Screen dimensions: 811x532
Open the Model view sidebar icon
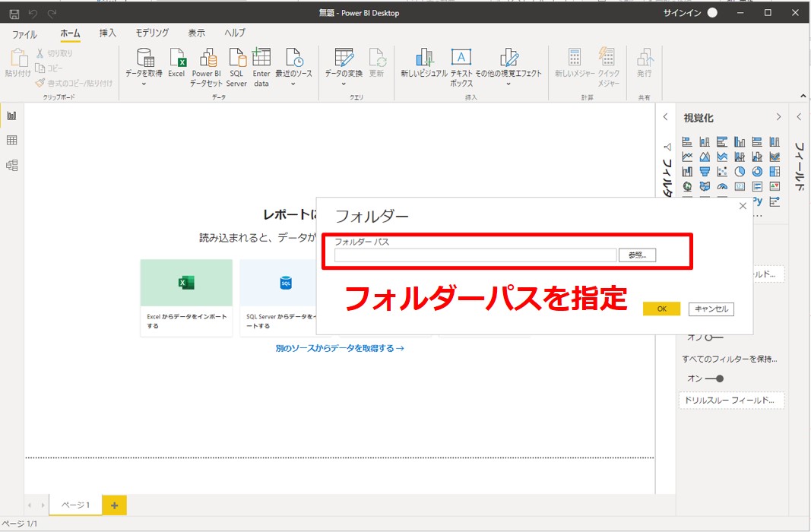click(x=11, y=165)
